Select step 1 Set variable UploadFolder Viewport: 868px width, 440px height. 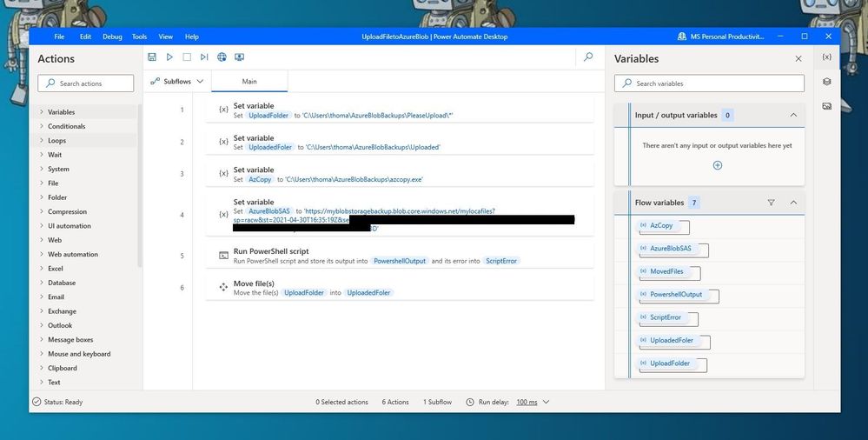(x=399, y=110)
